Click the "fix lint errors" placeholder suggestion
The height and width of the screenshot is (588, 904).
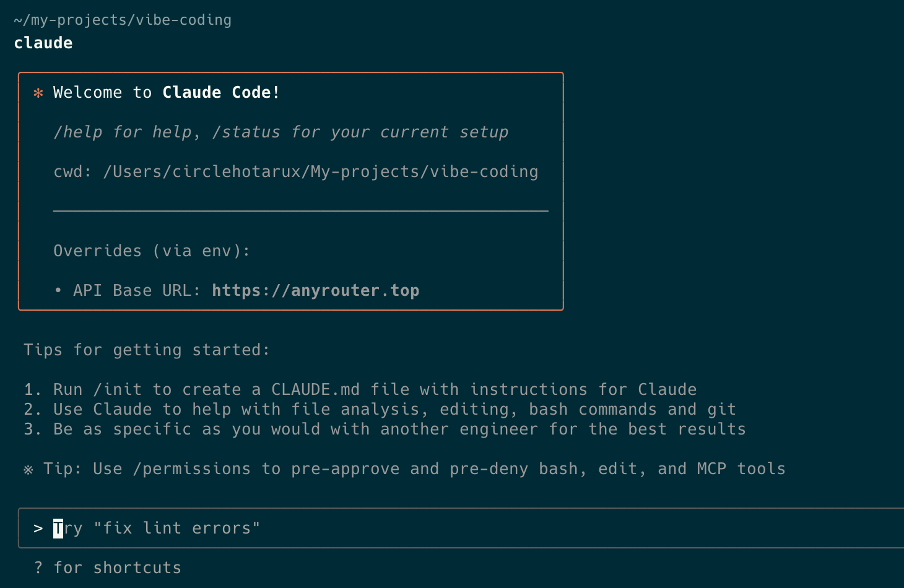click(x=177, y=528)
